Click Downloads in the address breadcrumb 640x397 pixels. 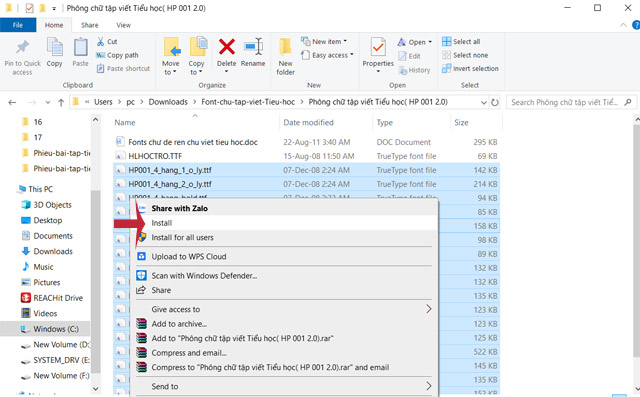pyautogui.click(x=168, y=102)
